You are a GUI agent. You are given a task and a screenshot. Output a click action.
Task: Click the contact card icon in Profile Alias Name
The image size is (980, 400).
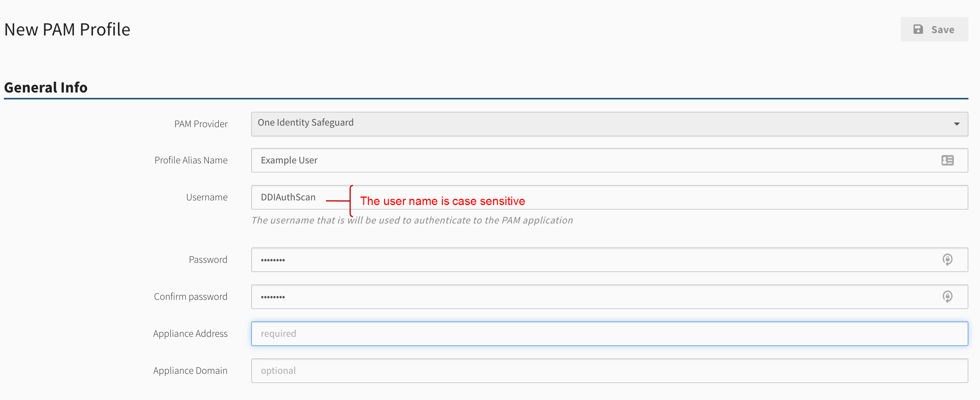[x=947, y=160]
